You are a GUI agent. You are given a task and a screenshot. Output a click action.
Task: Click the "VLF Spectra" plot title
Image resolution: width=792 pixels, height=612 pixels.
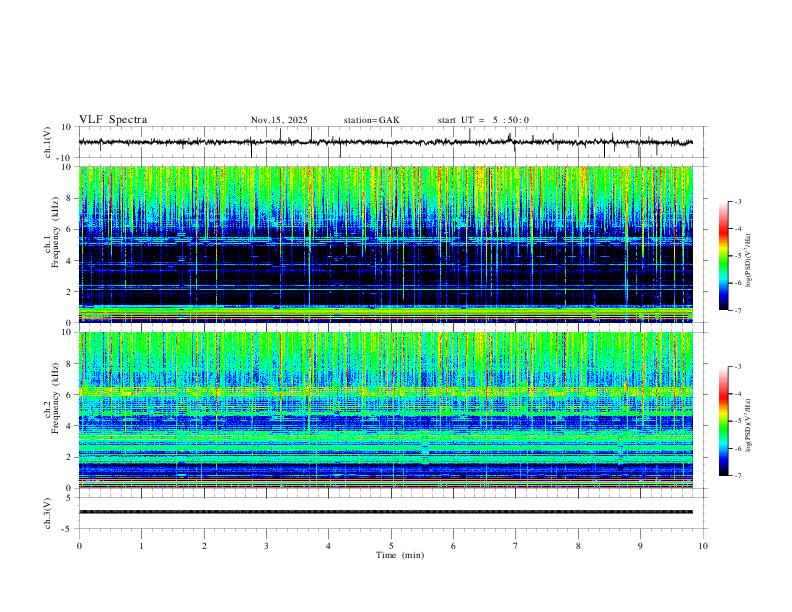(113, 120)
